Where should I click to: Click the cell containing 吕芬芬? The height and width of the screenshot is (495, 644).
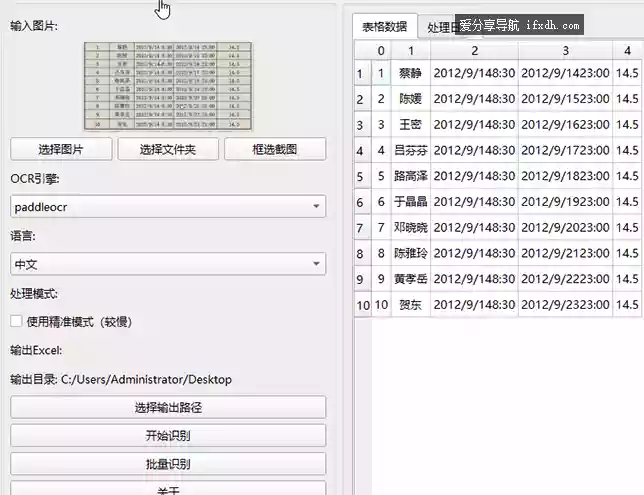(x=411, y=150)
